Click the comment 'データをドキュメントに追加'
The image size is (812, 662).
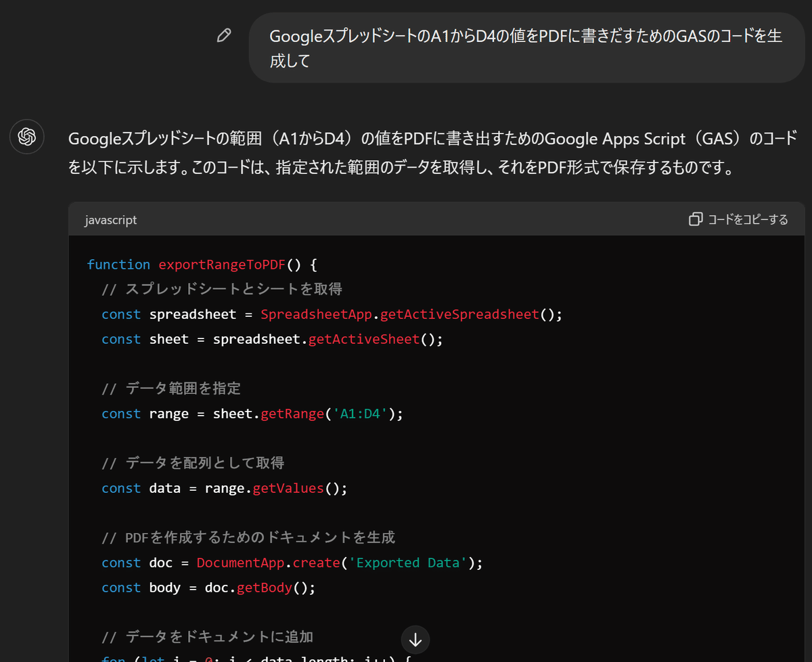point(207,638)
